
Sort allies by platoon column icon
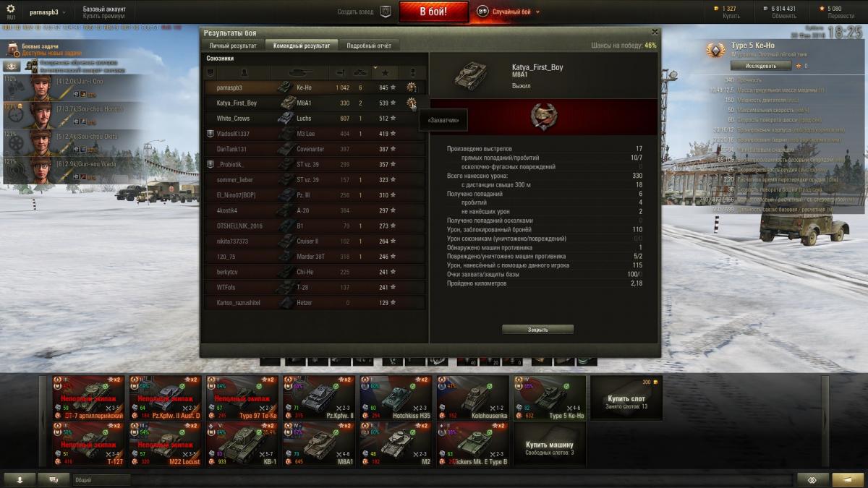coord(210,73)
